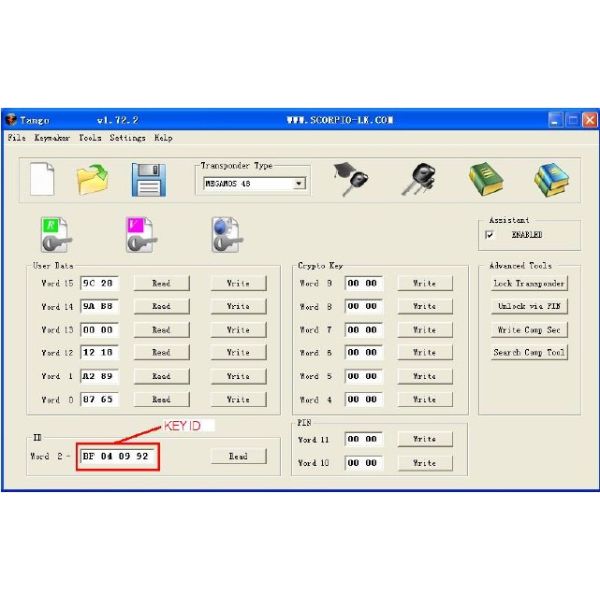Expand the Transponder Type dropdown
This screenshot has width=600, height=600.
(x=298, y=184)
